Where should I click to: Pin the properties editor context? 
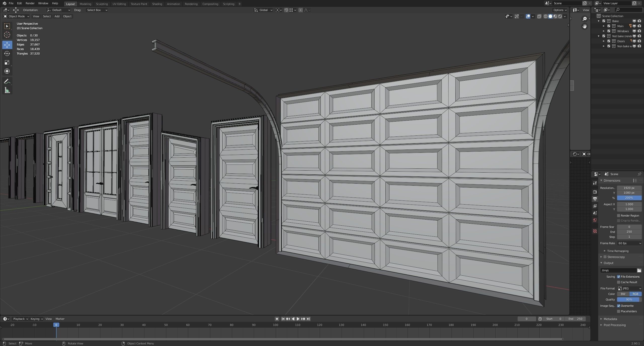(639, 174)
